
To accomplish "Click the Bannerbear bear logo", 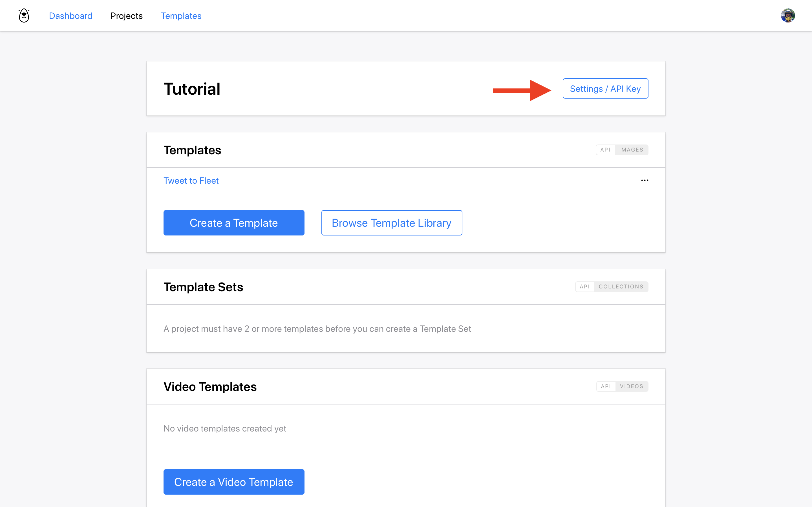I will (x=24, y=16).
